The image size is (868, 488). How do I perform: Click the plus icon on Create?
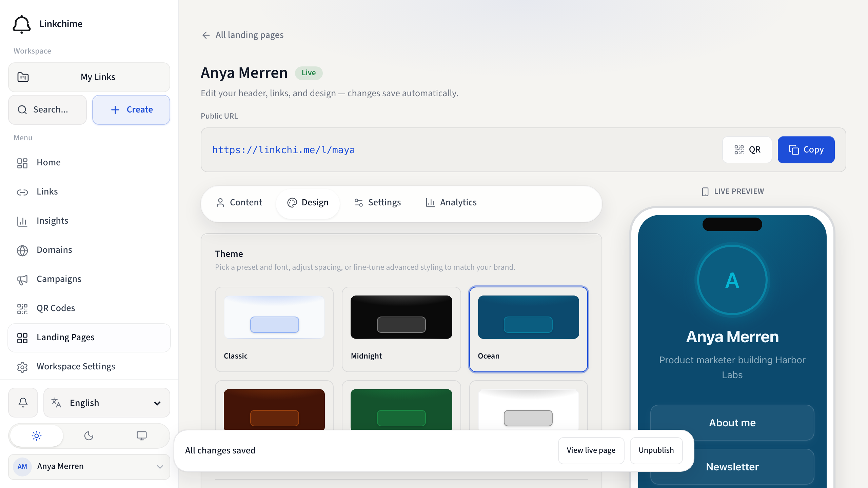tap(115, 110)
